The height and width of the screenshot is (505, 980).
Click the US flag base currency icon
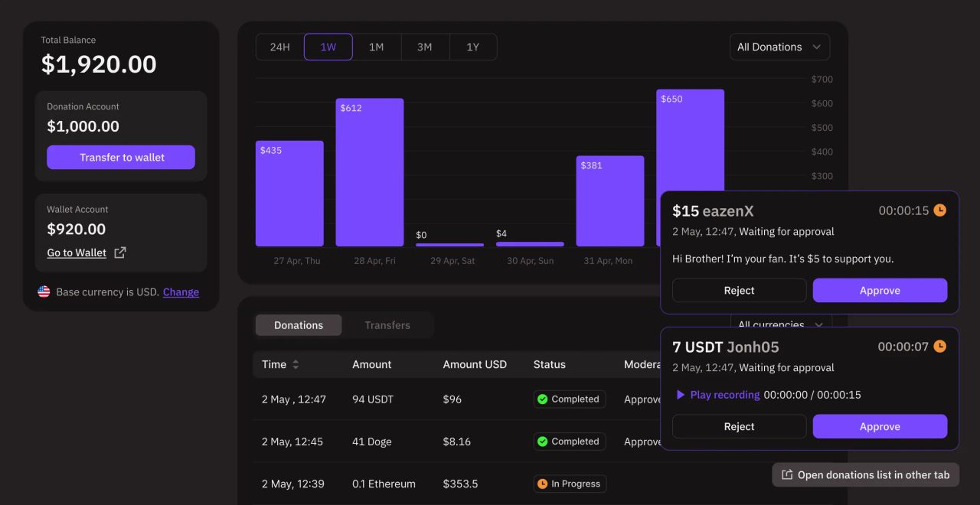pyautogui.click(x=44, y=292)
